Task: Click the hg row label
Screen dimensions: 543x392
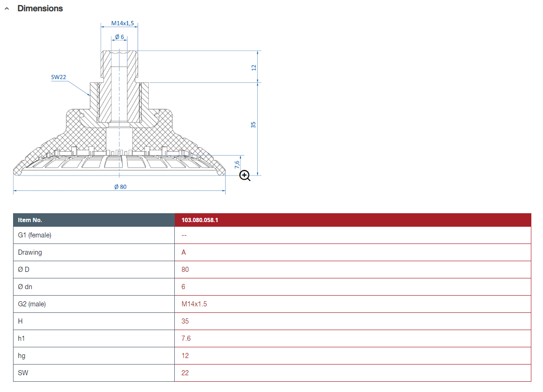Action: pos(22,356)
